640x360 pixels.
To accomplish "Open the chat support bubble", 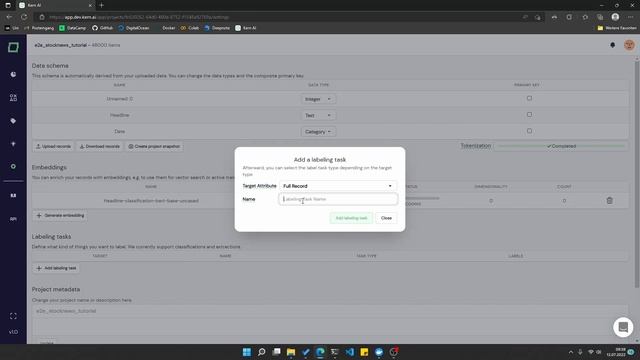I will [x=623, y=327].
